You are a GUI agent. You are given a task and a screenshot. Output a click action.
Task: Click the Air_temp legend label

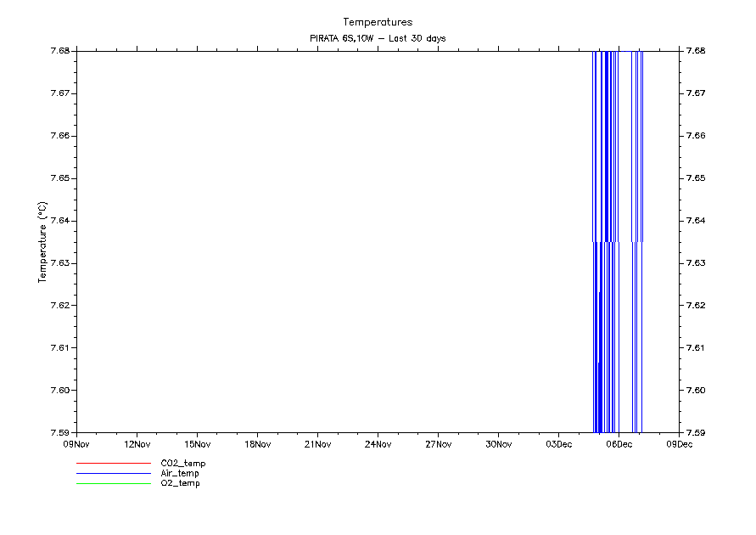pyautogui.click(x=180, y=474)
